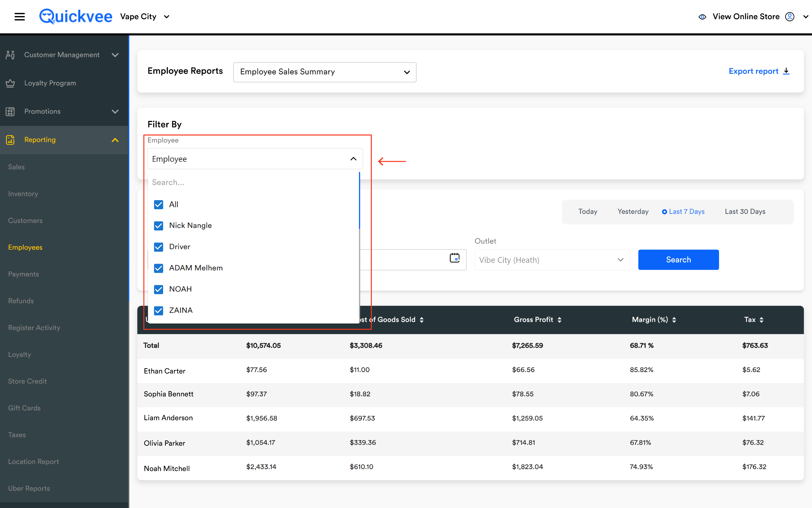Click the date range input field
The height and width of the screenshot is (508, 812).
pyautogui.click(x=413, y=260)
